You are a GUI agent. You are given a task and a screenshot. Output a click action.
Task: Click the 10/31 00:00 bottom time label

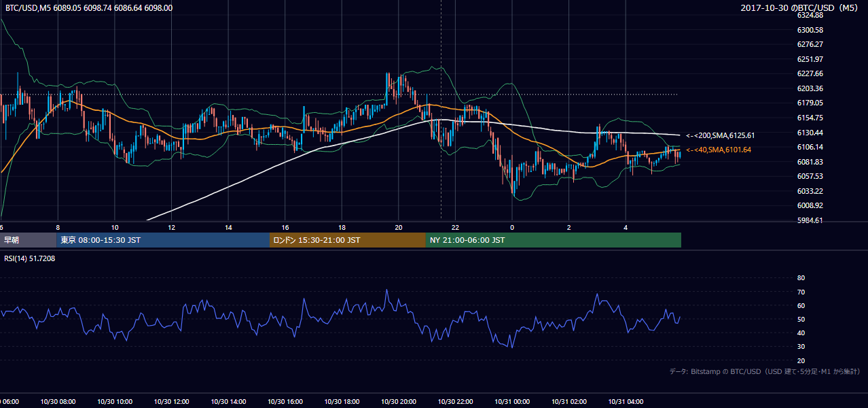click(x=512, y=402)
